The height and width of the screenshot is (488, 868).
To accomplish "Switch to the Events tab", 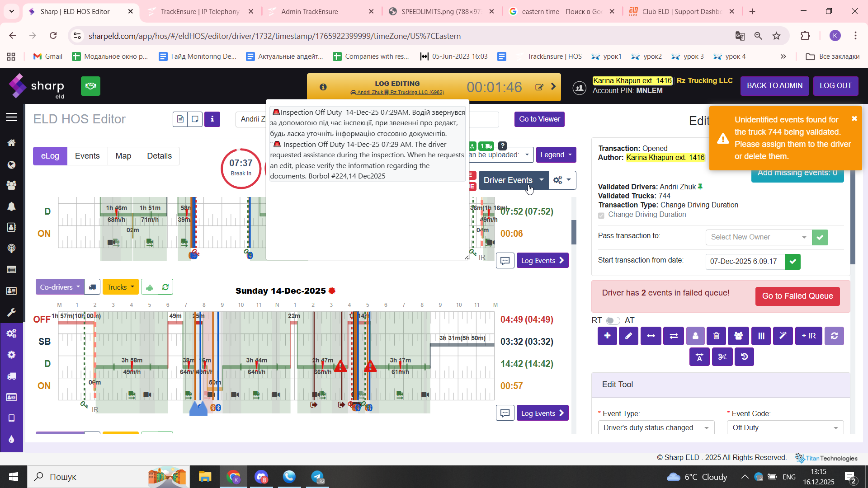I will tap(87, 156).
